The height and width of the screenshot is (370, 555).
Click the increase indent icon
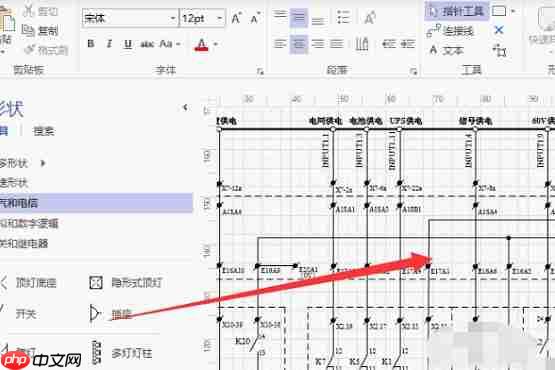408,44
